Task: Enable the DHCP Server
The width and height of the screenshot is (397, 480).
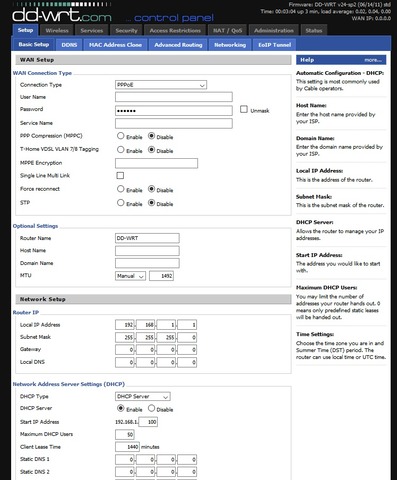Action: pos(121,408)
